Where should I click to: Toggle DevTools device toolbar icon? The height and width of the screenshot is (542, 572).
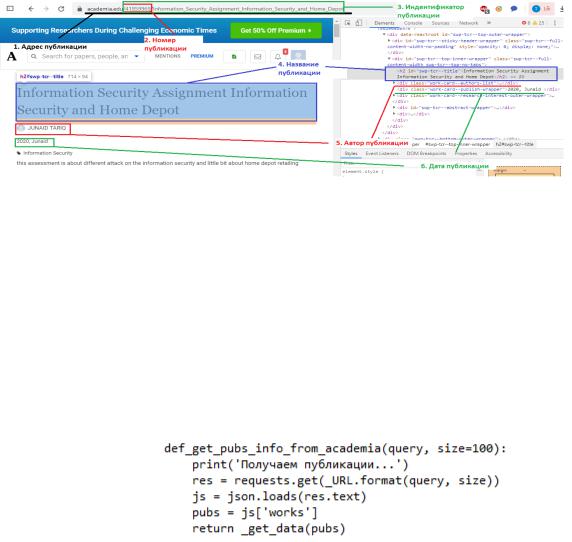tap(359, 23)
